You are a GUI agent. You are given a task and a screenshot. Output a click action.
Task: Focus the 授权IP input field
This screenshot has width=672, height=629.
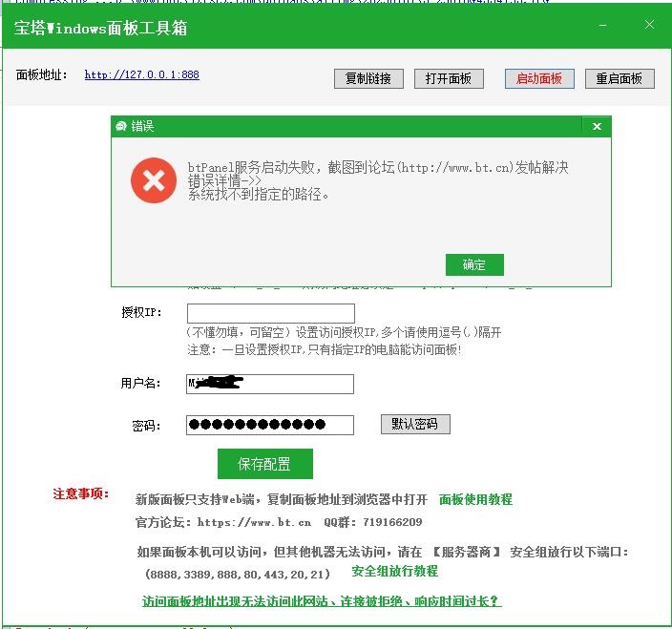271,314
